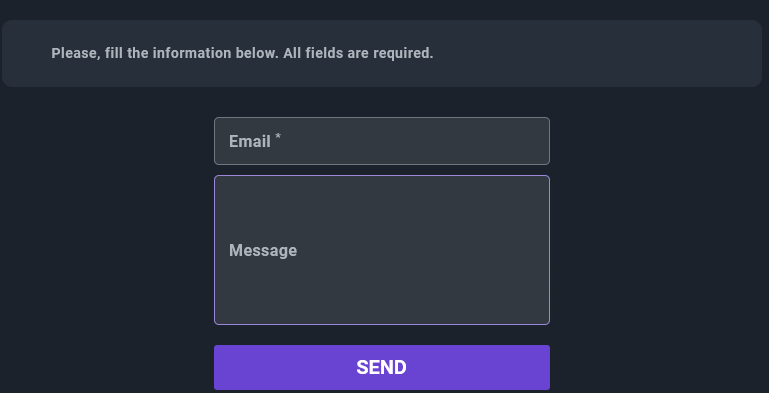Click the word SEND on the purple button
The image size is (769, 393).
click(x=382, y=367)
